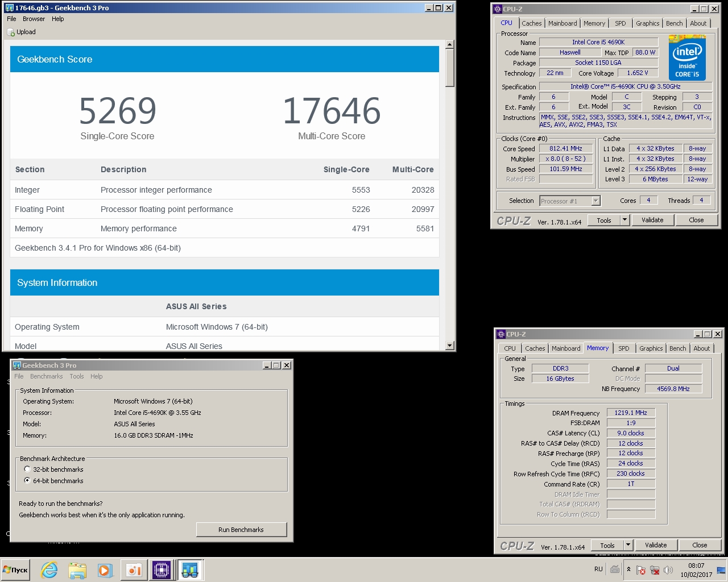Click Close button in lower CPU-Z window

click(x=700, y=545)
